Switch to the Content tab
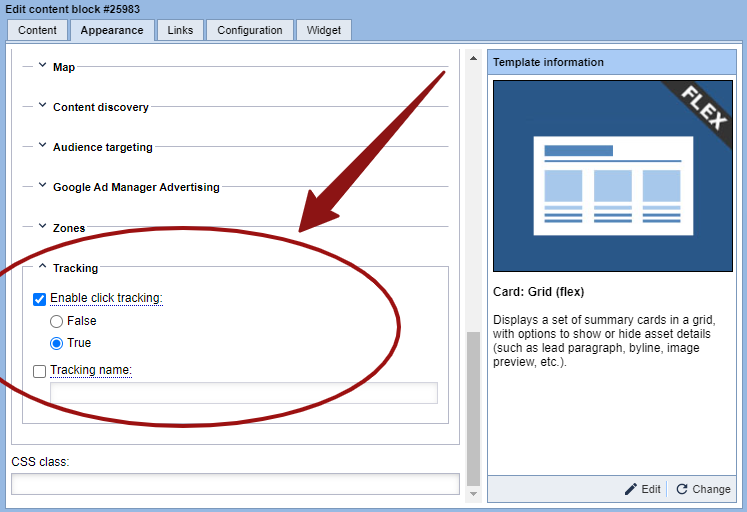This screenshot has height=512, width=747. click(x=37, y=30)
